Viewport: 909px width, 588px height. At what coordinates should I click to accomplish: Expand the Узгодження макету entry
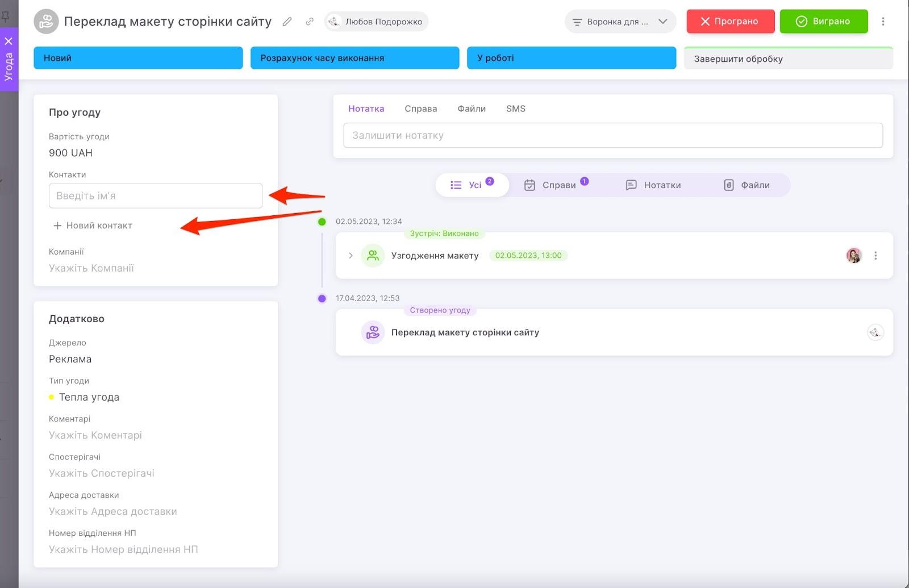[x=351, y=256]
